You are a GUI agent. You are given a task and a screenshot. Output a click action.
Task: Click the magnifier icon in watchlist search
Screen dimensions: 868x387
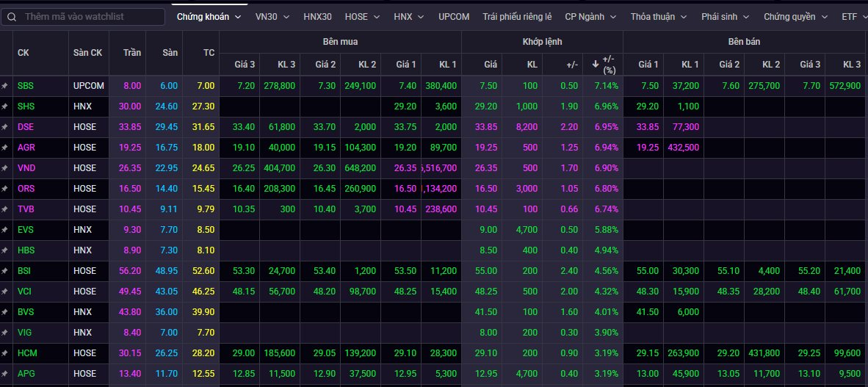[12, 16]
